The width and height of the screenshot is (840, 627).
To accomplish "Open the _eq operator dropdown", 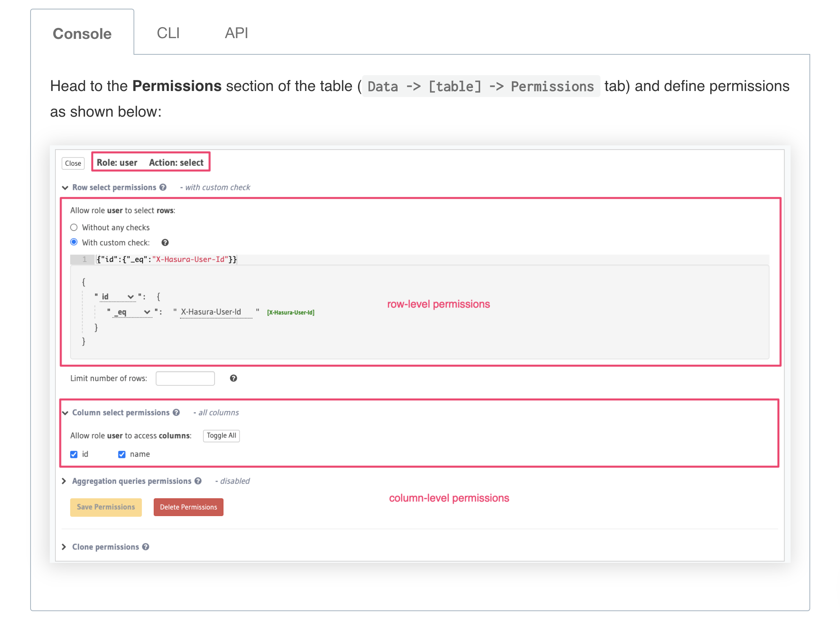I will (133, 312).
